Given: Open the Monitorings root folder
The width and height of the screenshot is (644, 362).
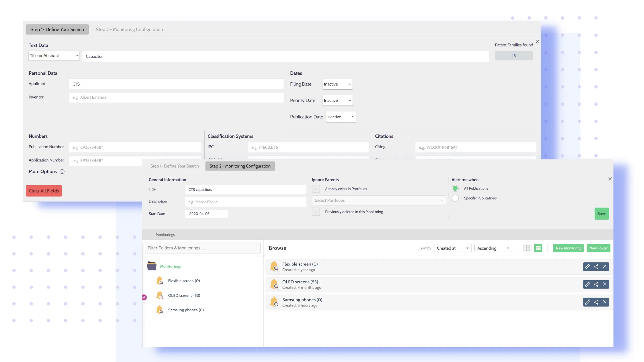Looking at the screenshot, I should (x=170, y=266).
